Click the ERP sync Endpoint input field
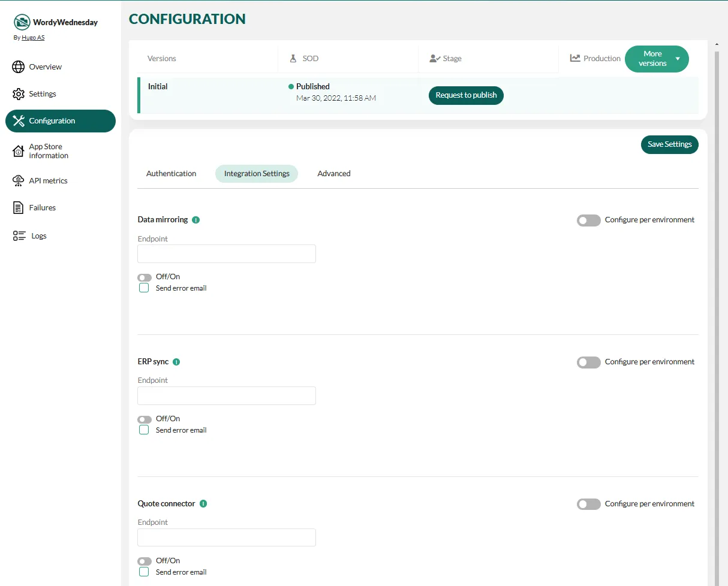This screenshot has width=728, height=586. pyautogui.click(x=227, y=395)
